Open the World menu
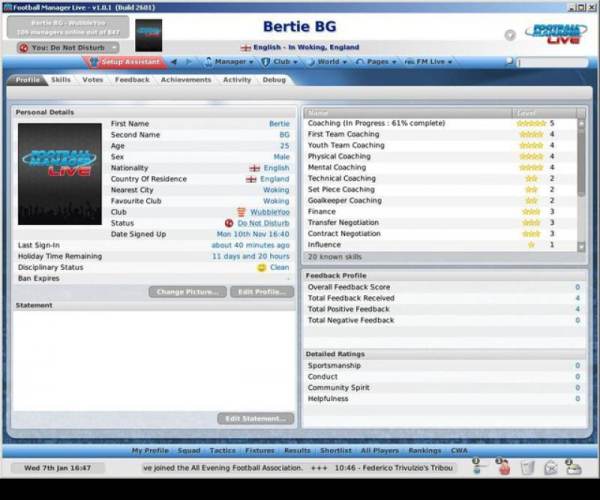The image size is (600, 500). pos(328,62)
